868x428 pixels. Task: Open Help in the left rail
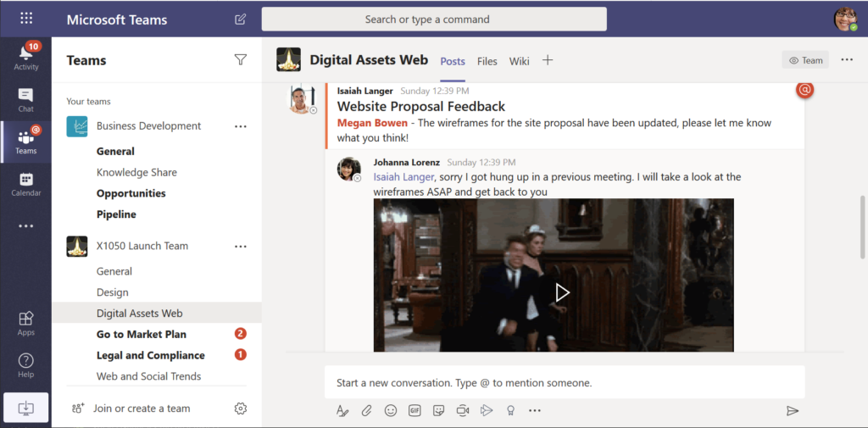tap(26, 365)
